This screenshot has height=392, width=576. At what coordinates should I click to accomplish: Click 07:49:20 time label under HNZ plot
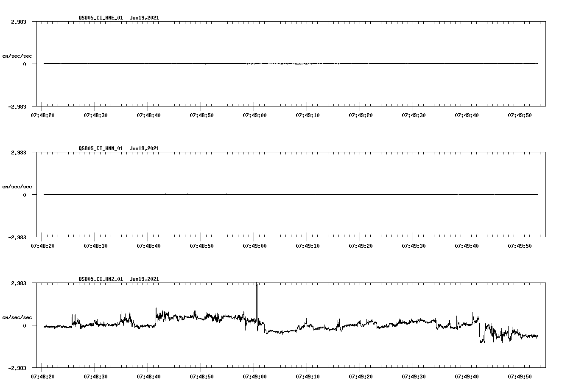pyautogui.click(x=361, y=376)
